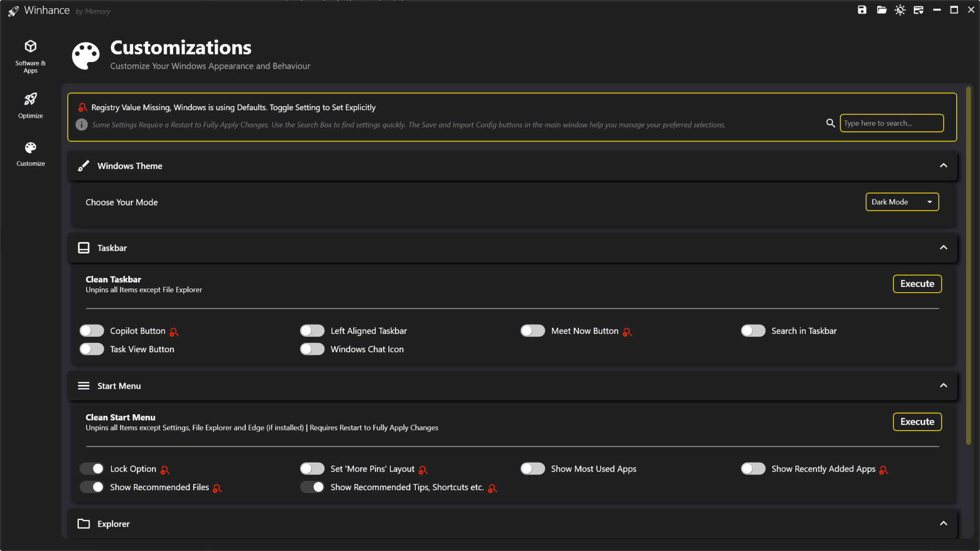Select the Customize palette icon in sidebar
Image resolution: width=980 pixels, height=551 pixels.
30,147
